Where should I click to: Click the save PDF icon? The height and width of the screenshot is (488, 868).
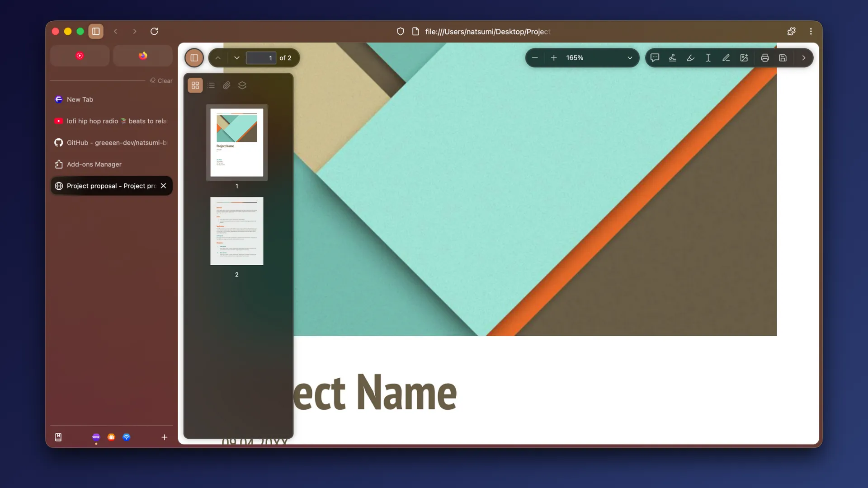783,58
